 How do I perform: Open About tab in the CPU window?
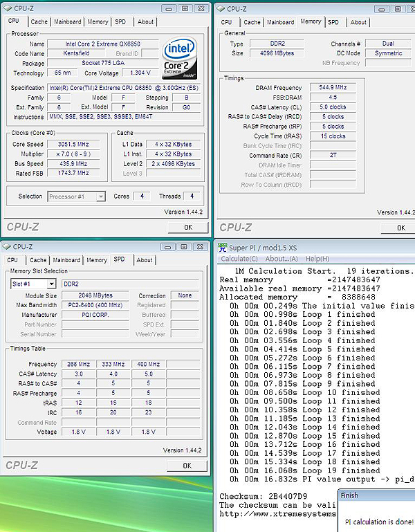click(145, 21)
